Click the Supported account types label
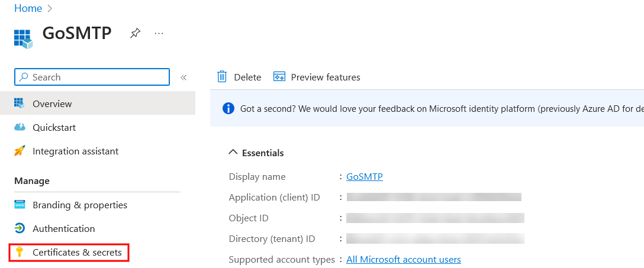Viewport: 644px width, 268px height. point(282,259)
